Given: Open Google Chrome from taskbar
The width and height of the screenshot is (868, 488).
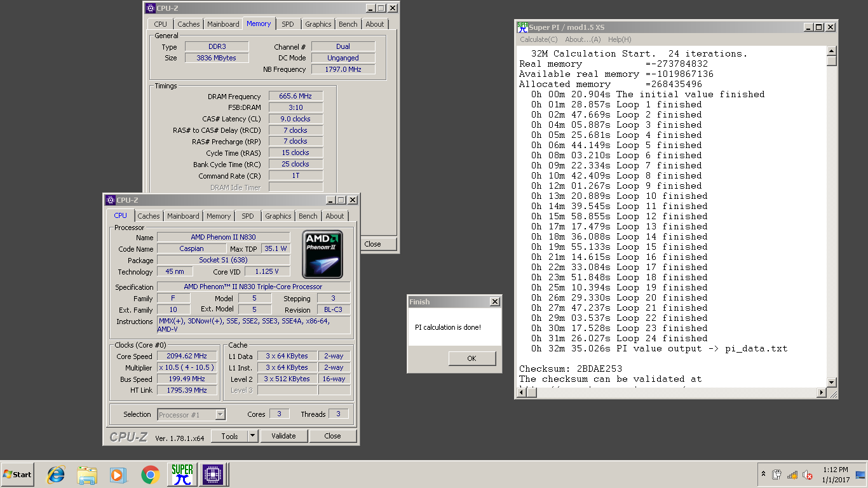Looking at the screenshot, I should 150,475.
